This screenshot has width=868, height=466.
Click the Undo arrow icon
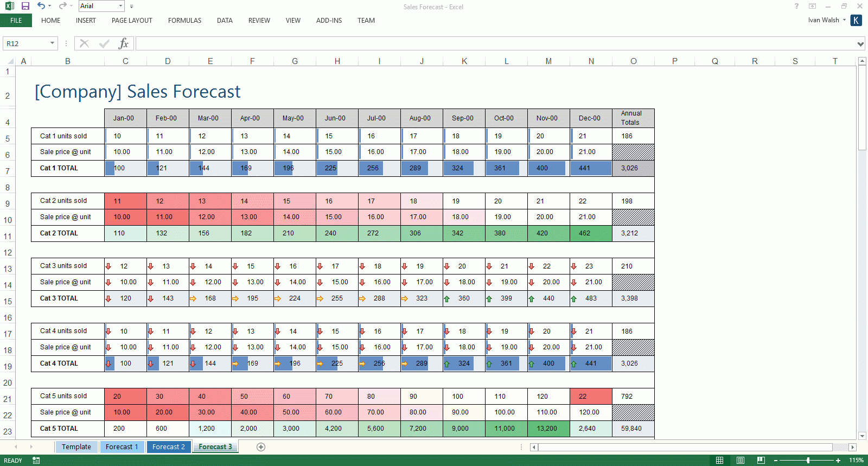pyautogui.click(x=41, y=6)
